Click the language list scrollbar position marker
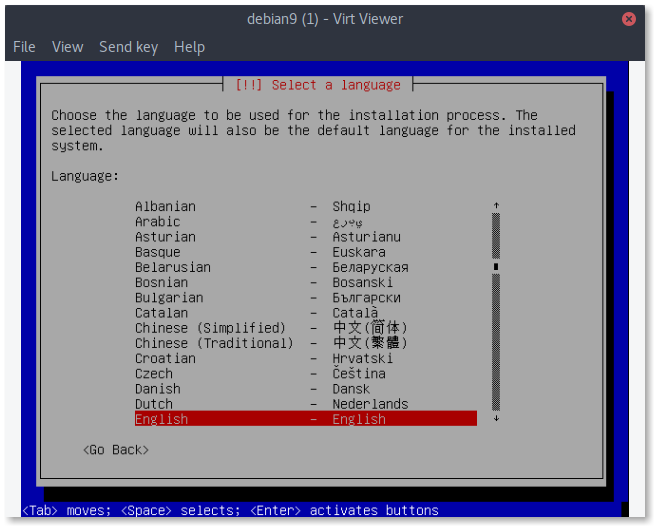654x526 pixels. (496, 267)
